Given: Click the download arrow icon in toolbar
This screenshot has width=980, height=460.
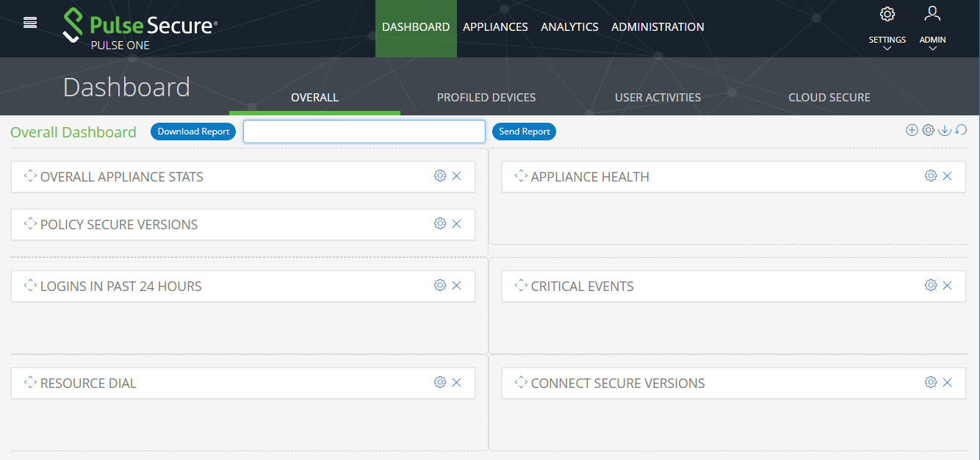Looking at the screenshot, I should click(x=945, y=130).
